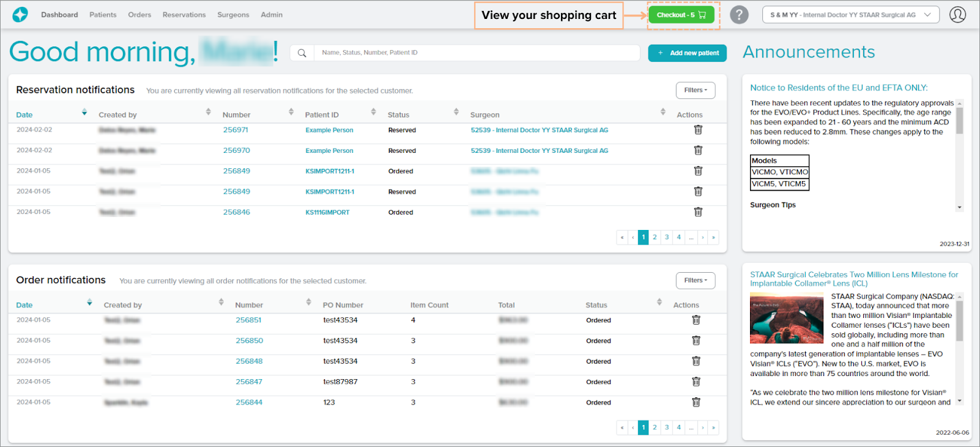The width and height of the screenshot is (980, 447).
Task: Expand the Reservation notifications Filters dropdown
Action: click(x=695, y=91)
